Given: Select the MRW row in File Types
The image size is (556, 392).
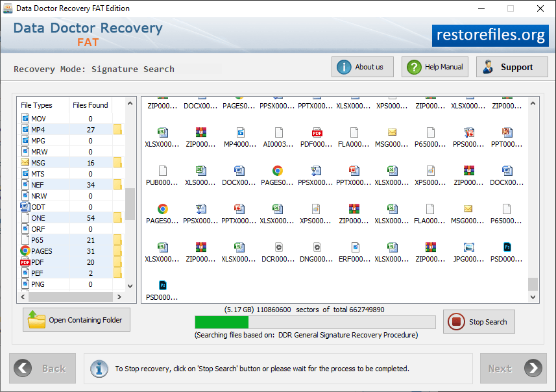Looking at the screenshot, I should tap(71, 151).
